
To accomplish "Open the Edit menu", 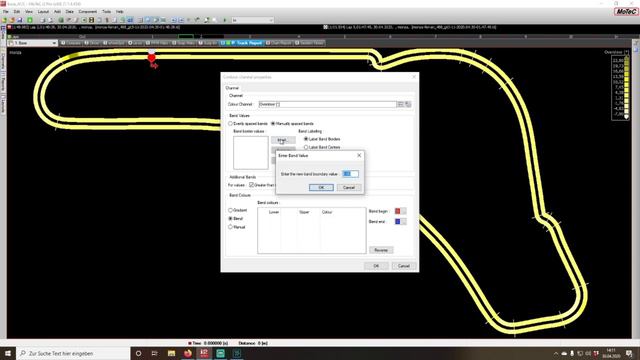I will click(x=17, y=11).
